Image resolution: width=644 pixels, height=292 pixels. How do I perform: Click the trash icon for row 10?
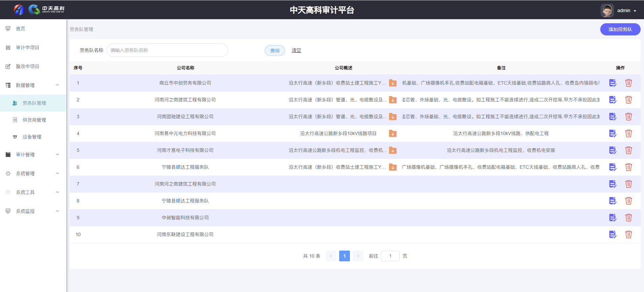coord(628,234)
